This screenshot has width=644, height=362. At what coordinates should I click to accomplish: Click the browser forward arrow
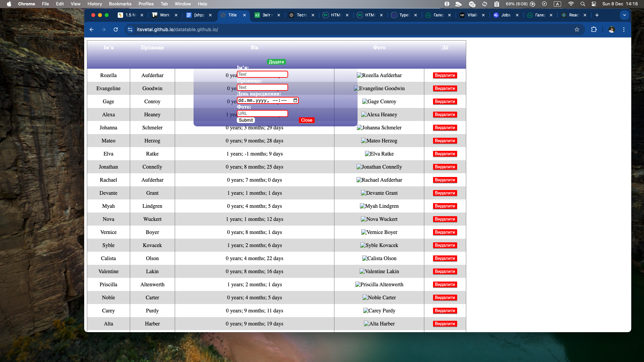click(x=104, y=29)
